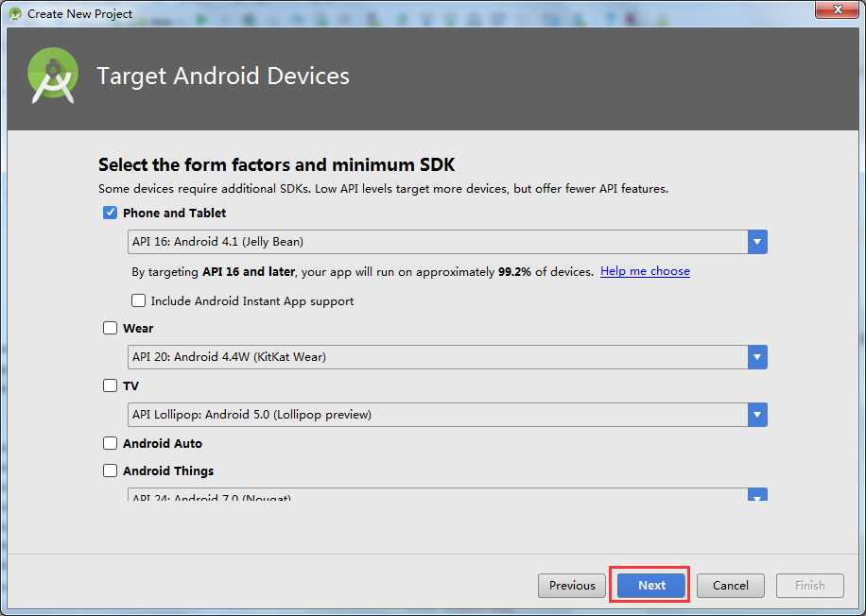Click the 'Android Things' label text
Screen dimensions: 866x616
[168, 471]
